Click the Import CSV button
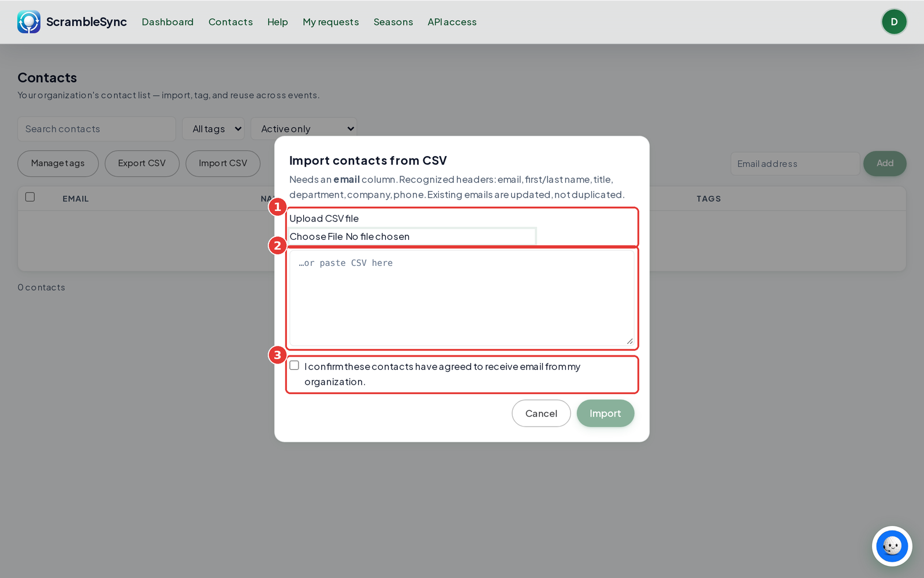The height and width of the screenshot is (578, 924). (x=223, y=164)
